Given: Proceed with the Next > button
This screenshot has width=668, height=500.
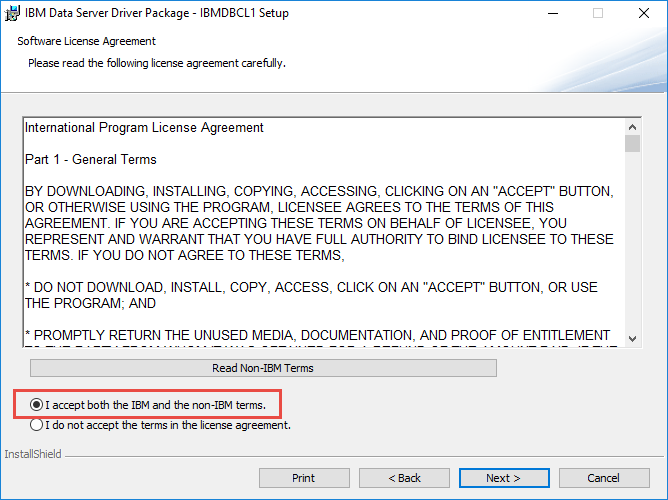Looking at the screenshot, I should point(503,478).
